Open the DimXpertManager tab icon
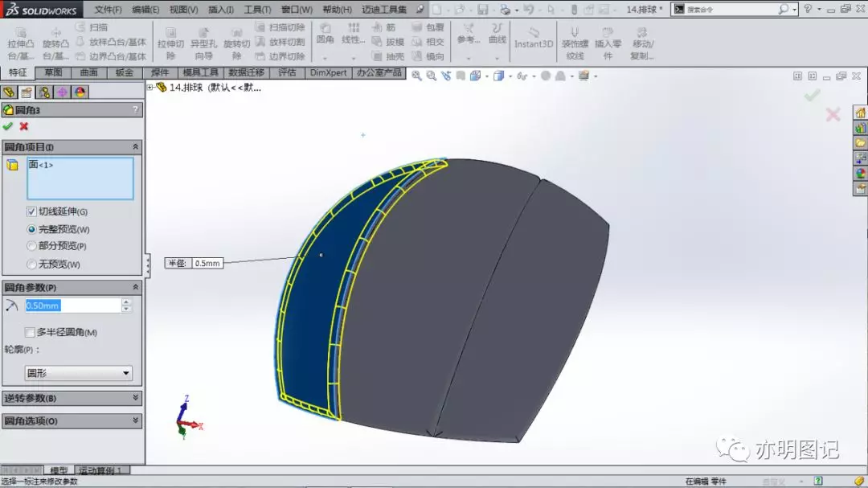 coord(62,92)
